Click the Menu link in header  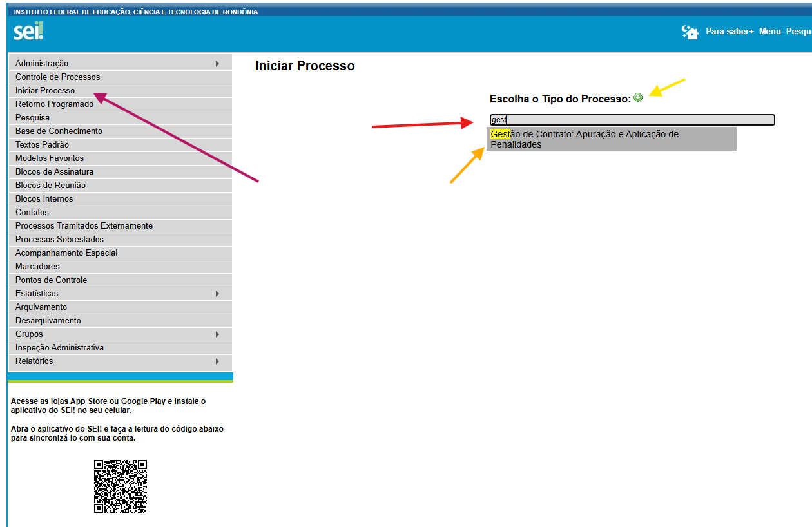pyautogui.click(x=769, y=32)
